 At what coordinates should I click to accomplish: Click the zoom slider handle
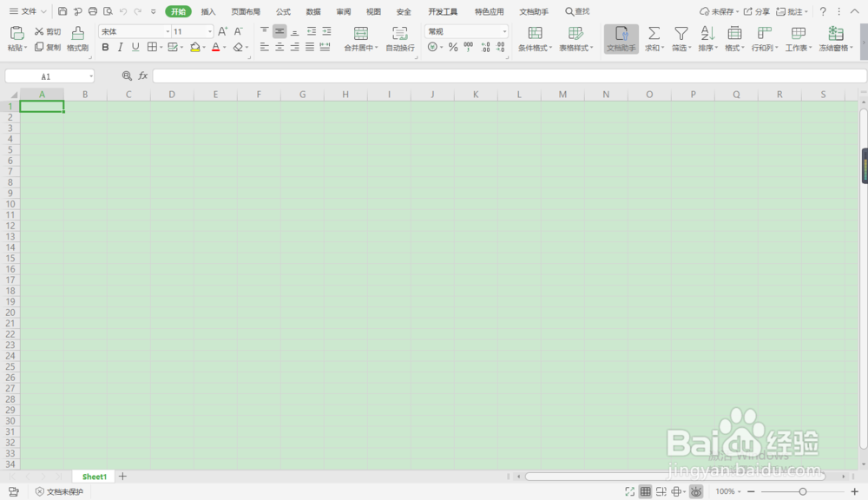[802, 491]
